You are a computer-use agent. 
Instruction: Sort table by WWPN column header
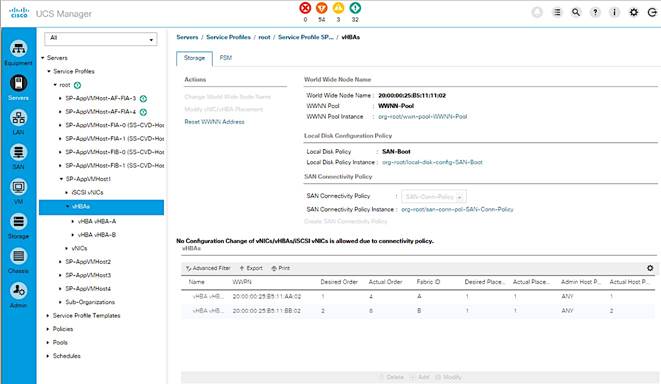(242, 282)
